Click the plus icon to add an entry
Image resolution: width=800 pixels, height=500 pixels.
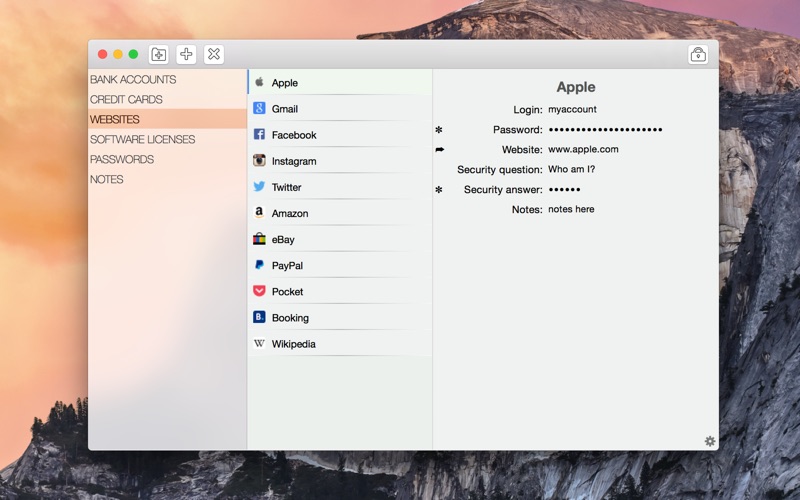tap(186, 55)
